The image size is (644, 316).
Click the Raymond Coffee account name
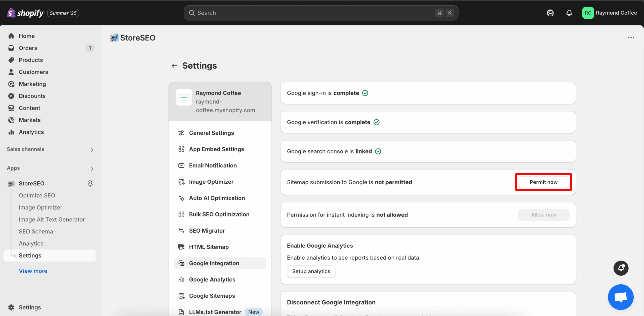[616, 13]
